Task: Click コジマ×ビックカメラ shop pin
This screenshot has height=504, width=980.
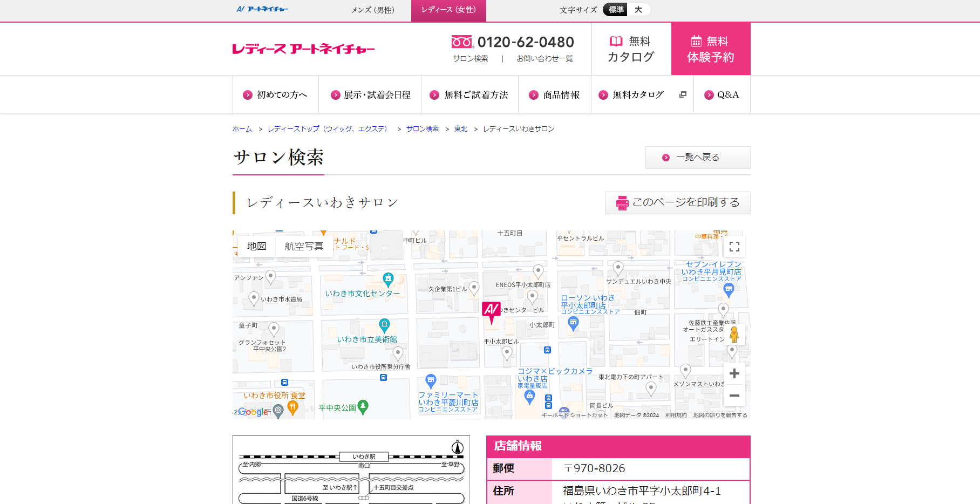Action: pyautogui.click(x=529, y=397)
